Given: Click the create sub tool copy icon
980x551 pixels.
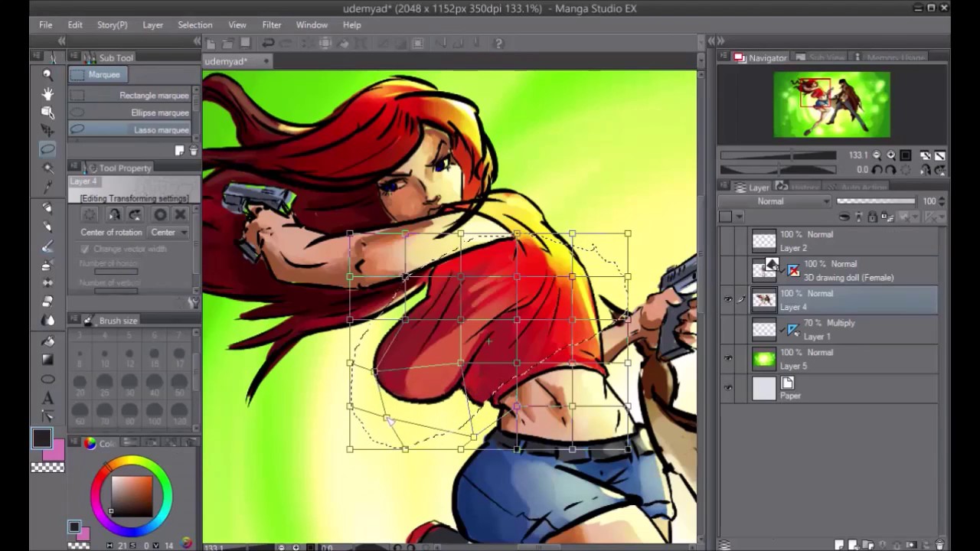Looking at the screenshot, I should 180,152.
